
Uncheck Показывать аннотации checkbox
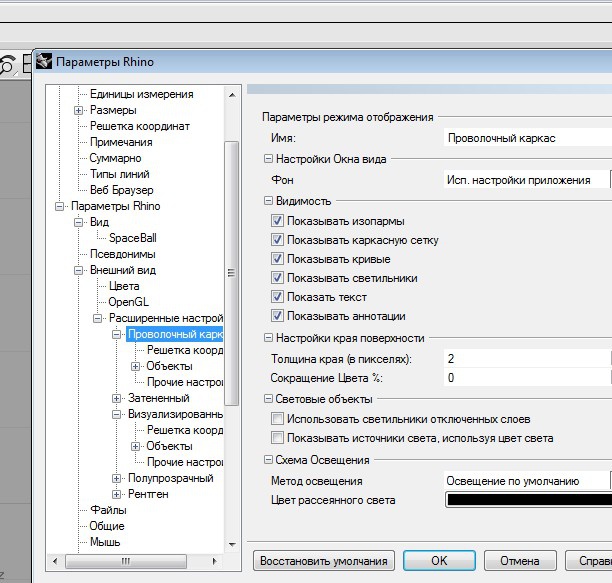point(277,316)
